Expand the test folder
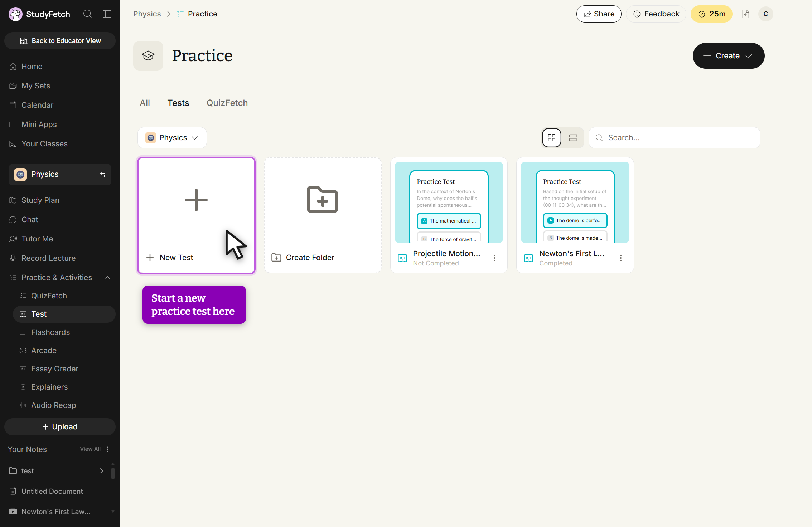Image resolution: width=812 pixels, height=527 pixels. click(x=101, y=470)
